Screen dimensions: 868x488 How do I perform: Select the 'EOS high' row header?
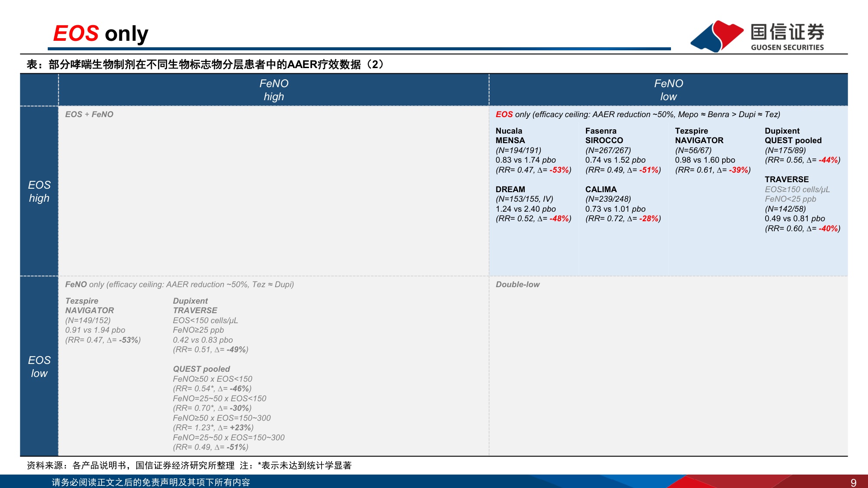39,191
